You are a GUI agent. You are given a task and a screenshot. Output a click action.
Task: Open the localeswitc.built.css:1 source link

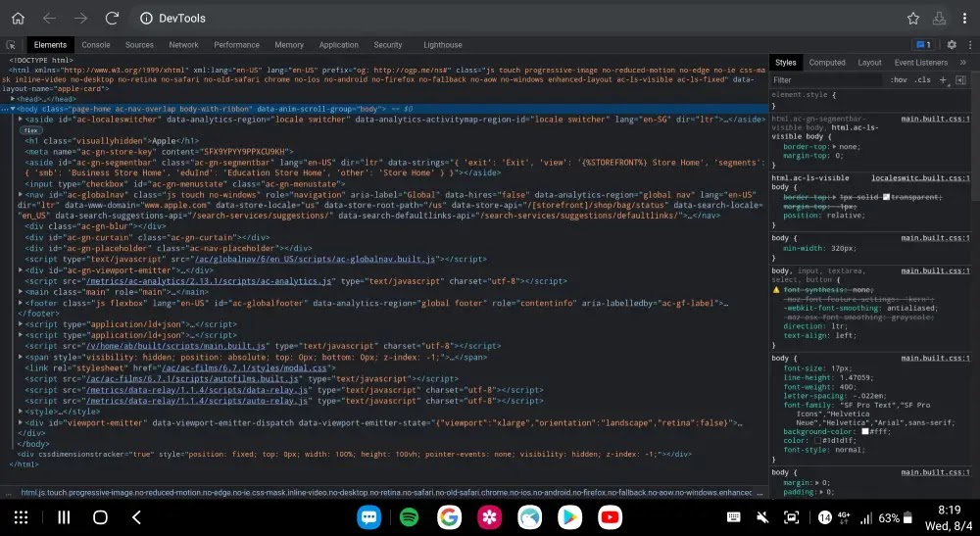[920, 178]
